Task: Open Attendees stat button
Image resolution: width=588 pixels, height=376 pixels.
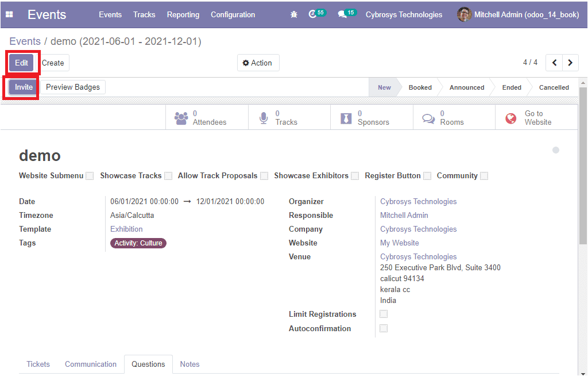Action: 207,117
